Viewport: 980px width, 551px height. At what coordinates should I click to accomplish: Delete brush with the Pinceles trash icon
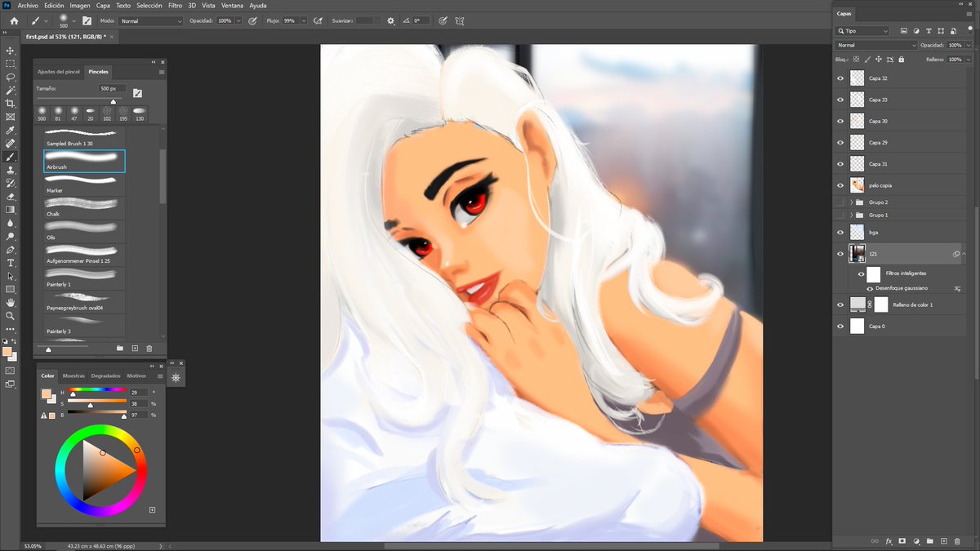pos(149,349)
